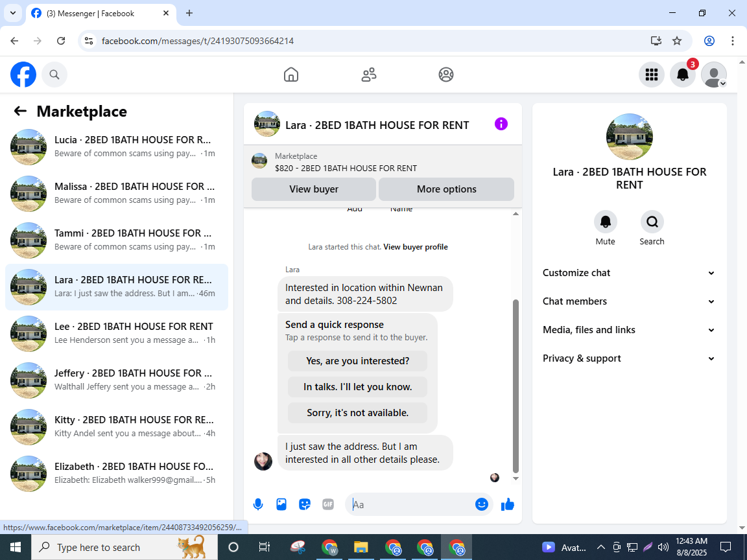The image size is (747, 560).
Task: Click the Facebook search magnifier icon
Action: click(54, 75)
